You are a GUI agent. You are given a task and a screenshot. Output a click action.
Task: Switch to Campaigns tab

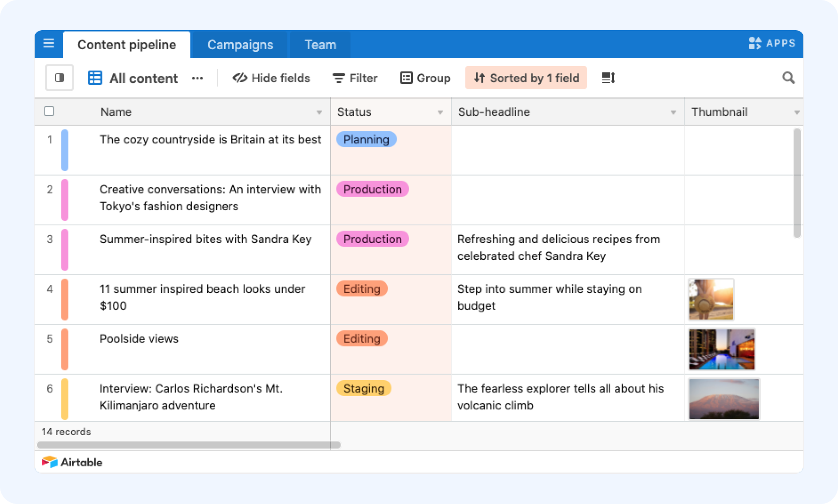point(240,45)
